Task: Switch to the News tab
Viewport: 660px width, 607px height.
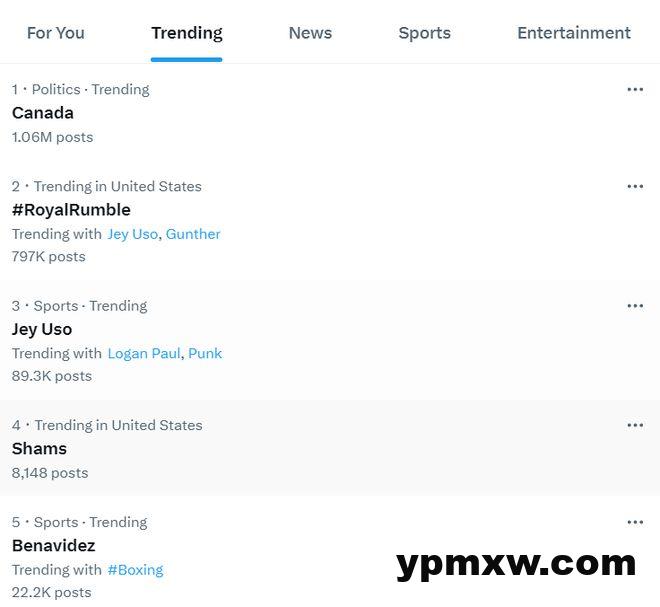Action: (x=310, y=33)
